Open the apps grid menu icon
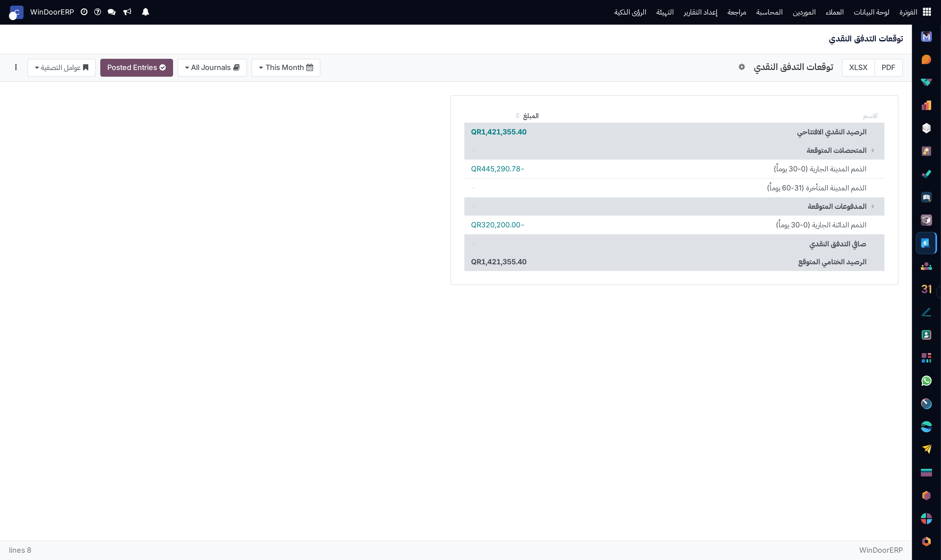 [927, 12]
